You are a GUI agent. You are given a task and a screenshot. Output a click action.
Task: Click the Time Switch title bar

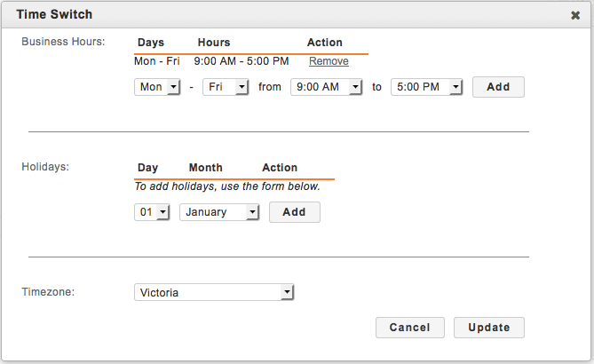(x=266, y=15)
